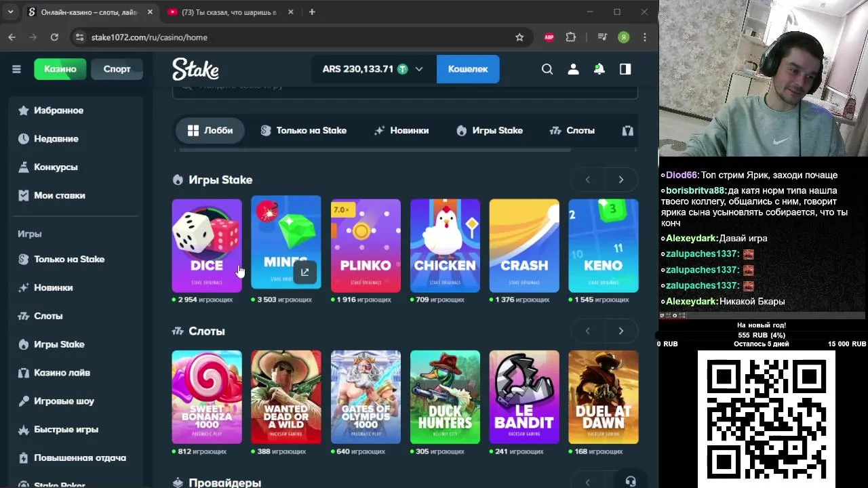
Task: Open Wanted Dead or a Wild slot
Action: tap(286, 397)
